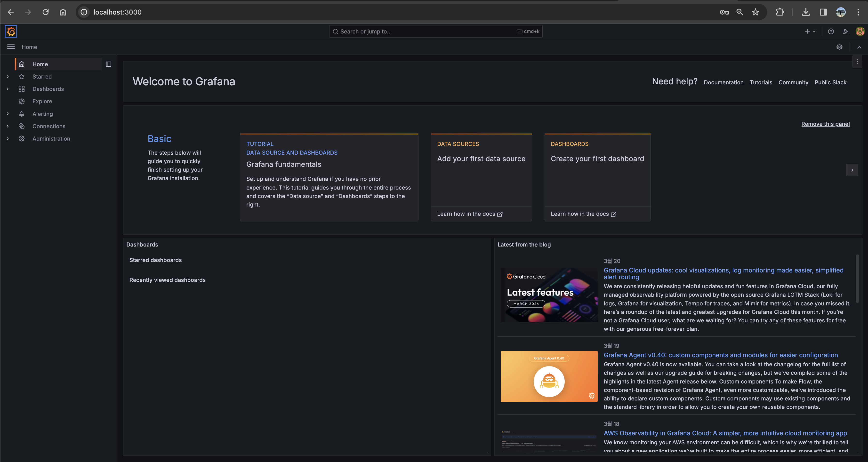The height and width of the screenshot is (462, 868).
Task: Select Alerting in the sidebar
Action: [x=42, y=114]
